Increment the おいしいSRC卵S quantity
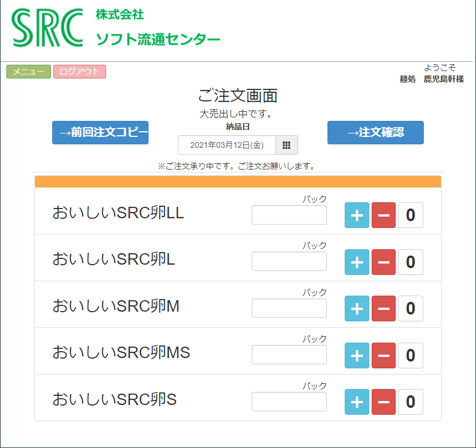 tap(357, 402)
